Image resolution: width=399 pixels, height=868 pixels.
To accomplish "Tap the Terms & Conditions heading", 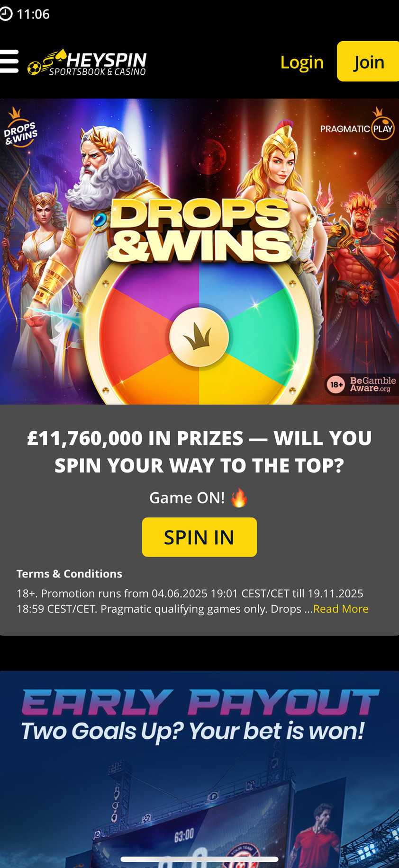I will [69, 574].
